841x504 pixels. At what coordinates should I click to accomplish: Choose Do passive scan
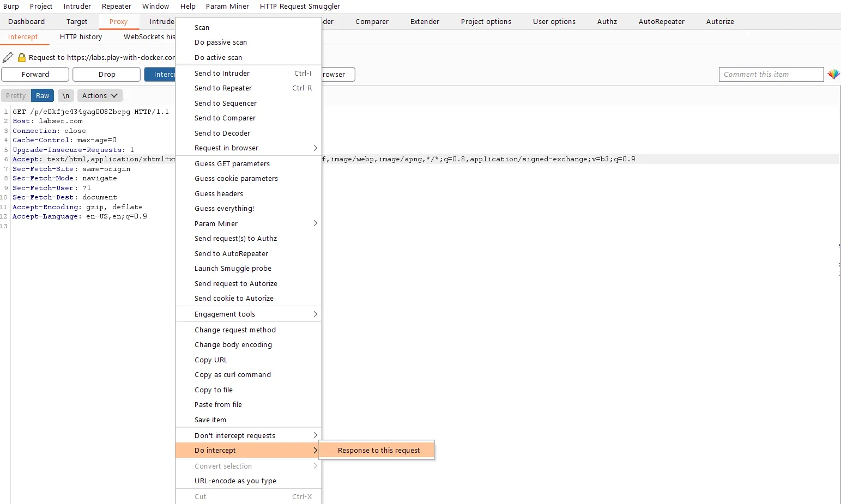click(249, 42)
